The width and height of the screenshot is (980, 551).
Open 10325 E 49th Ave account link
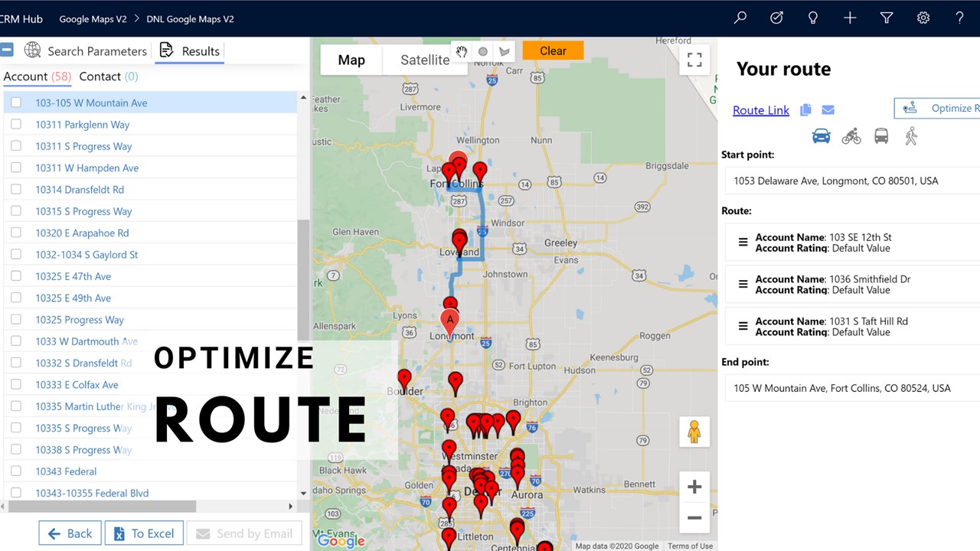click(73, 298)
